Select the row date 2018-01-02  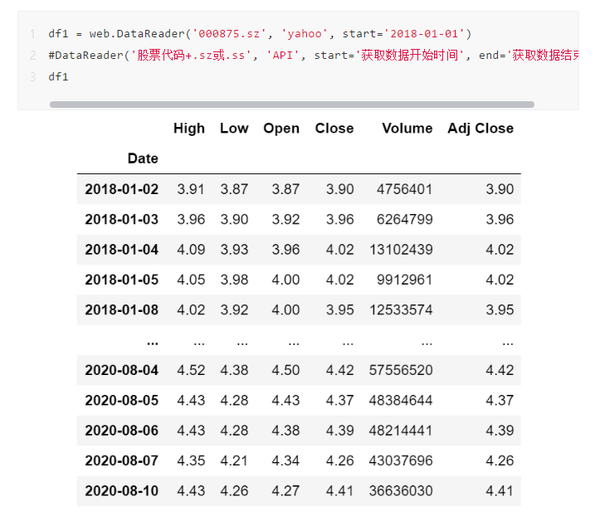coord(122,189)
